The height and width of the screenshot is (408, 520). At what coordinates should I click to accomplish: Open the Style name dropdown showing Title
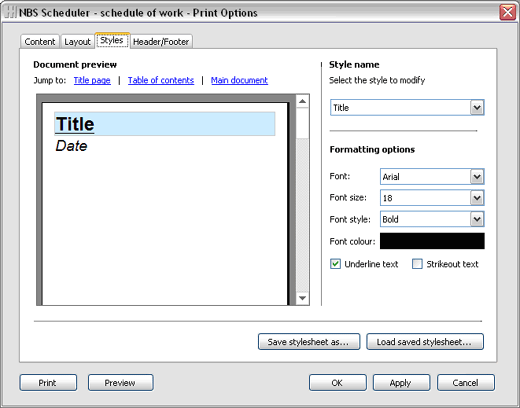[x=407, y=108]
